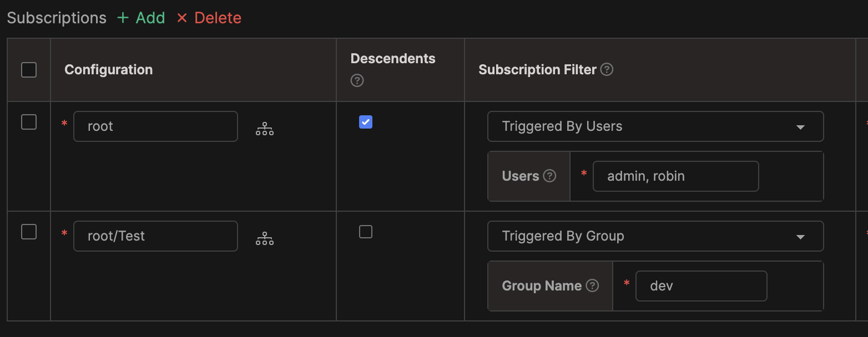
Task: Focus the Group Name field showing dev
Action: pyautogui.click(x=702, y=285)
